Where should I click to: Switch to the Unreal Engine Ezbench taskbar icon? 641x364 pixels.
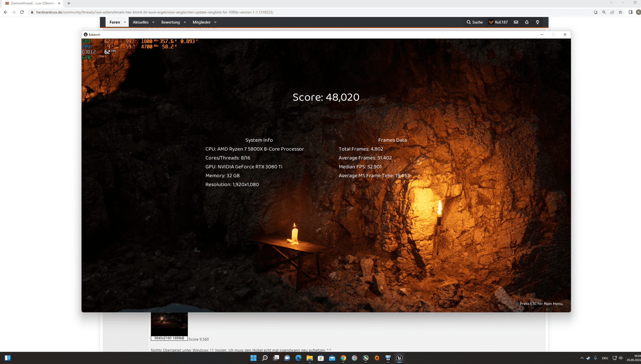(x=399, y=358)
